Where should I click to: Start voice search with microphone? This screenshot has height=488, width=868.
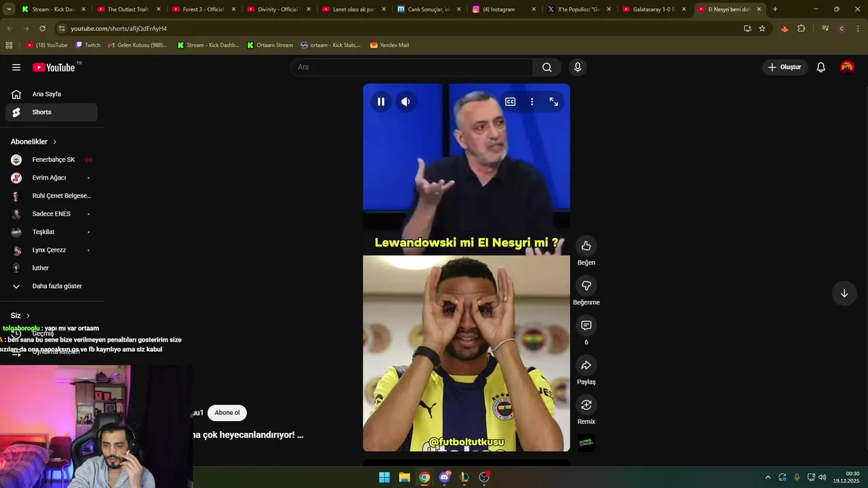point(577,67)
